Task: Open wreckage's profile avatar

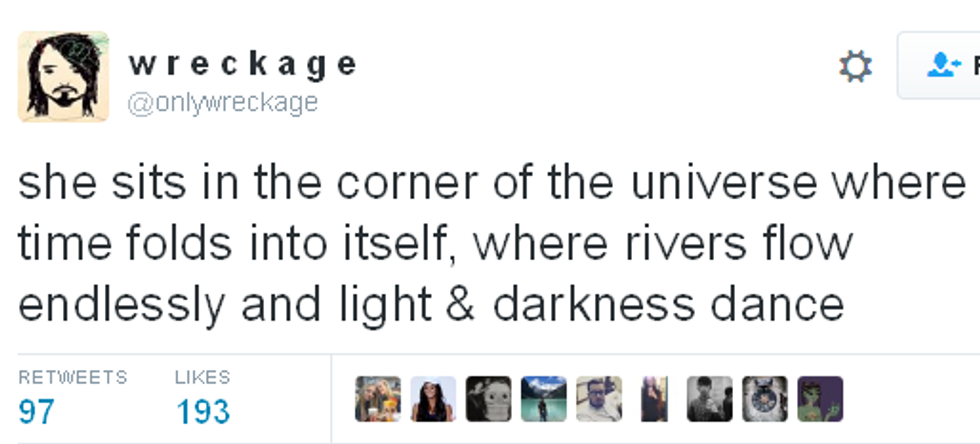Action: click(63, 77)
